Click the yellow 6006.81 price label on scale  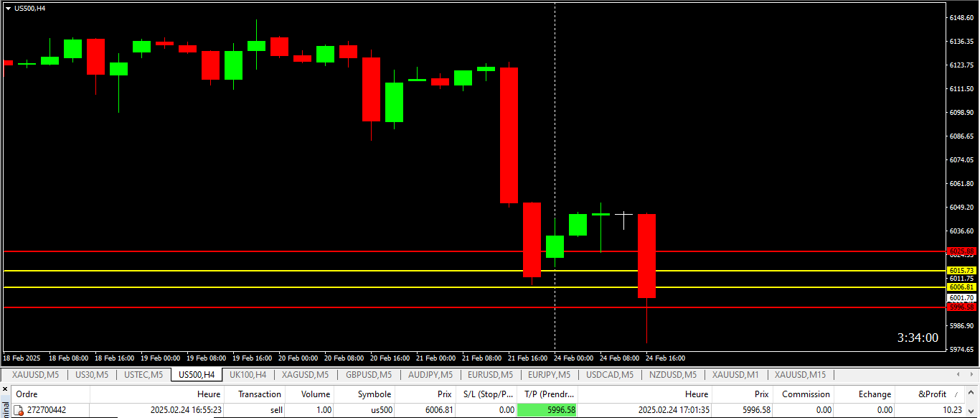(x=961, y=287)
